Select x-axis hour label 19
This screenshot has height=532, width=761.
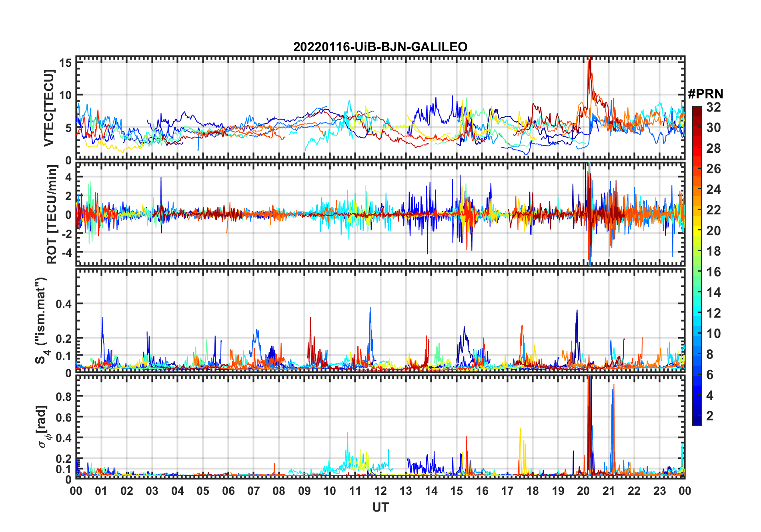click(558, 491)
